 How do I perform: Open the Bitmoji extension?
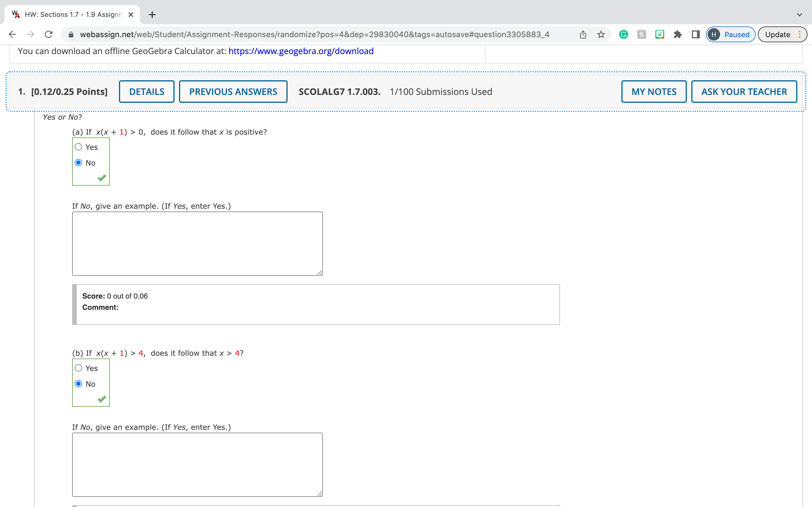[660, 34]
